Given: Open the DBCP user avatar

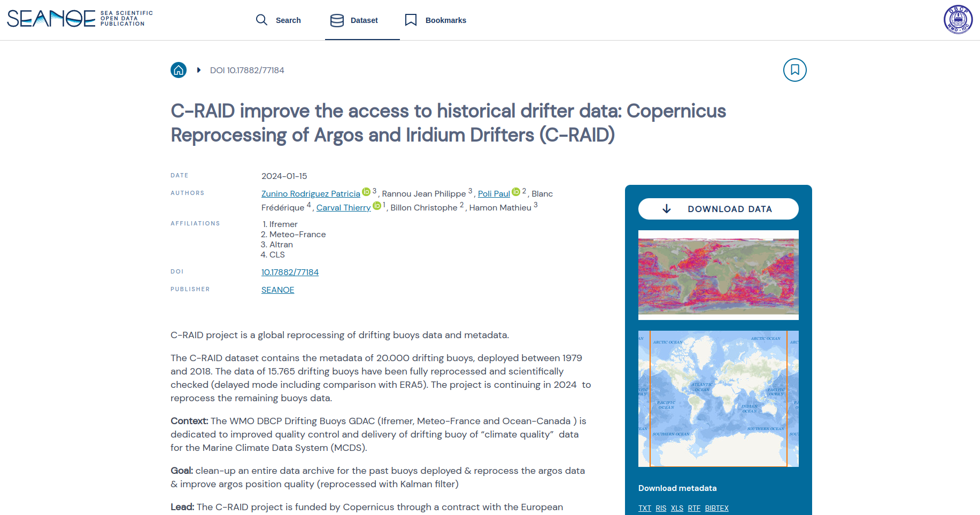Looking at the screenshot, I should point(958,19).
